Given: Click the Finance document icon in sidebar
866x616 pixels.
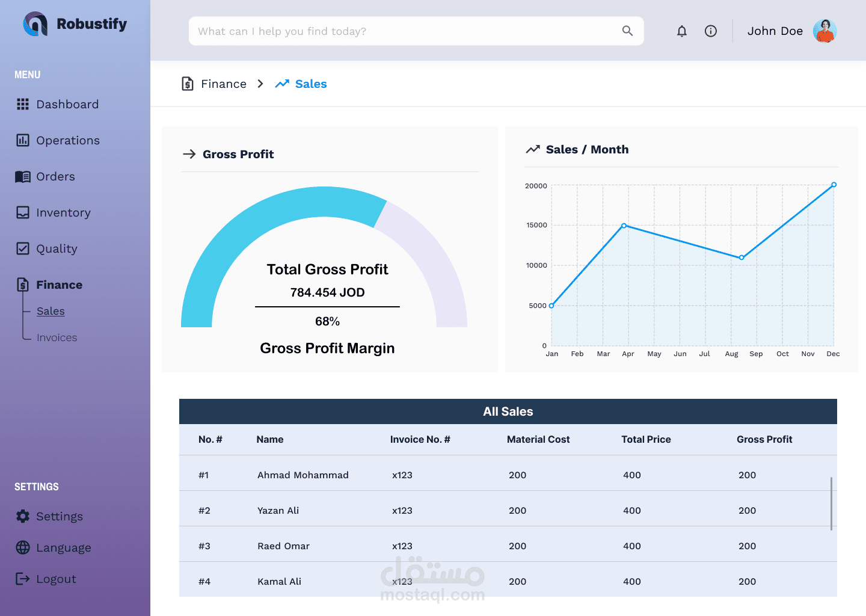Looking at the screenshot, I should [23, 285].
